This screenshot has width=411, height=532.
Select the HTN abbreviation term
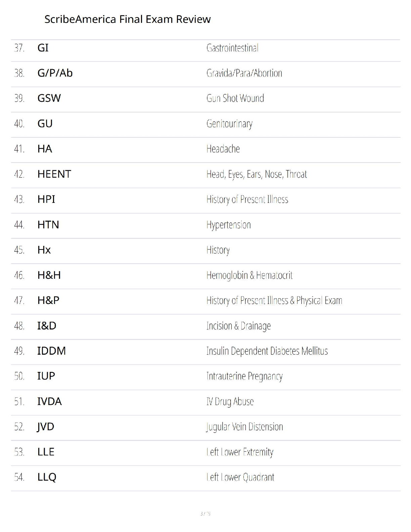(x=48, y=225)
